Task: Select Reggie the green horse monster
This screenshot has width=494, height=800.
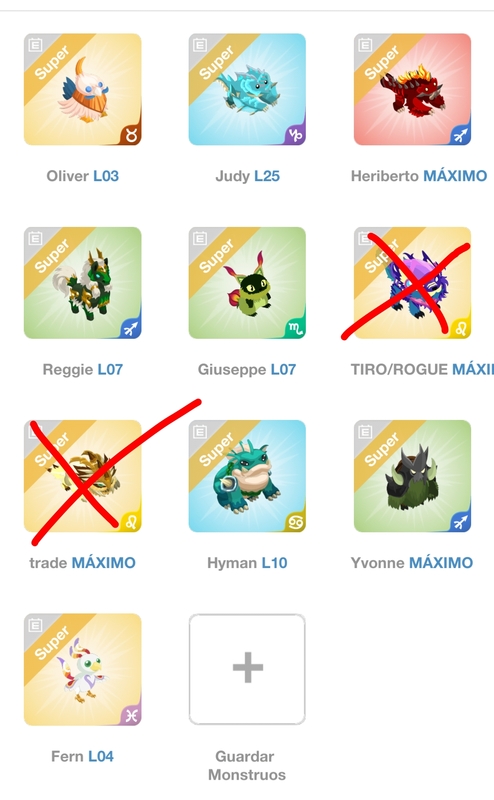Action: pos(83,283)
